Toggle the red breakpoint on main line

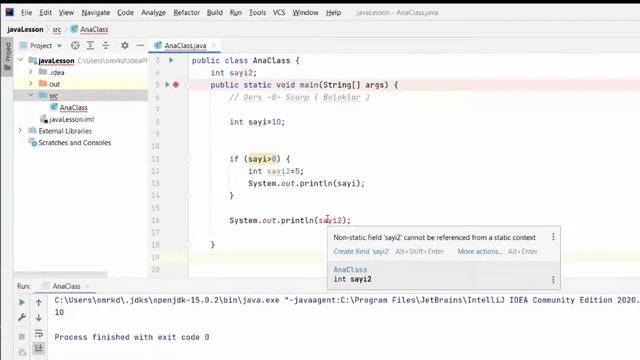176,84
